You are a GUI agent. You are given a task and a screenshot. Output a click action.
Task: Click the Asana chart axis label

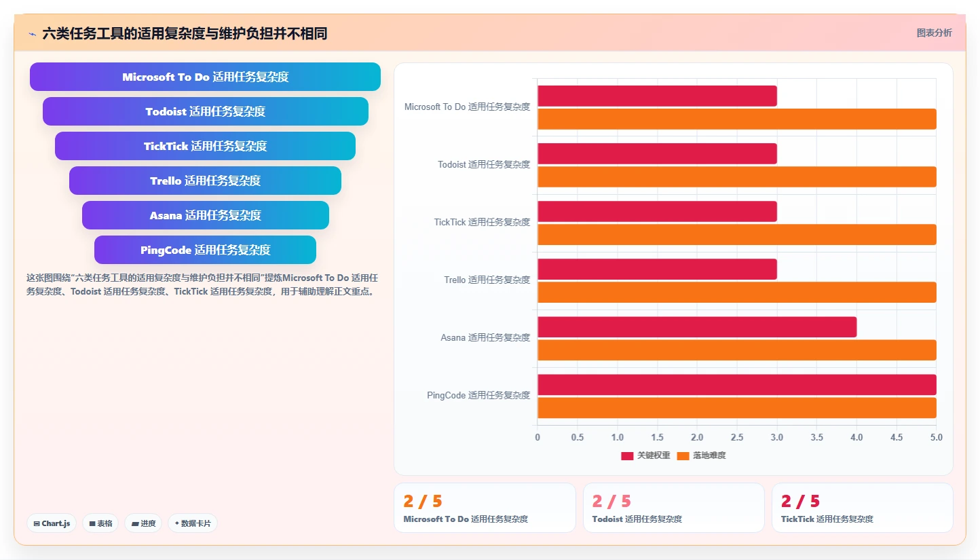pos(485,337)
